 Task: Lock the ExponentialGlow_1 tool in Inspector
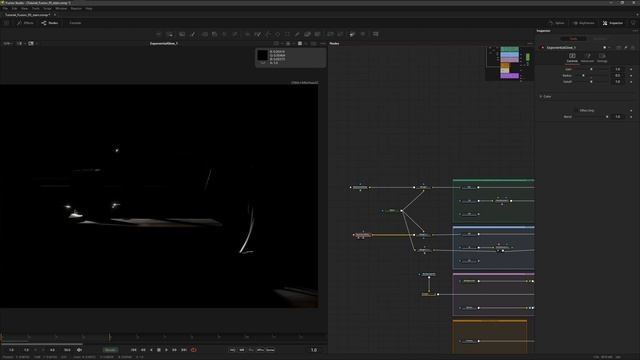633,48
